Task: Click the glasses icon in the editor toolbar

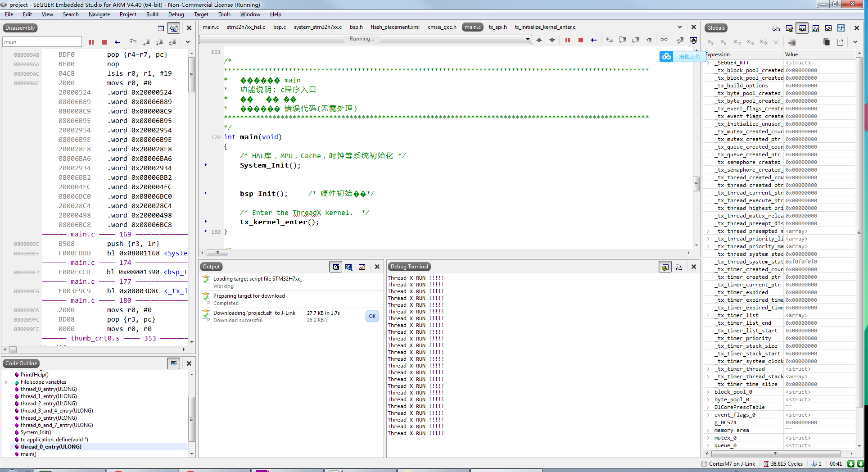Action: [664, 40]
